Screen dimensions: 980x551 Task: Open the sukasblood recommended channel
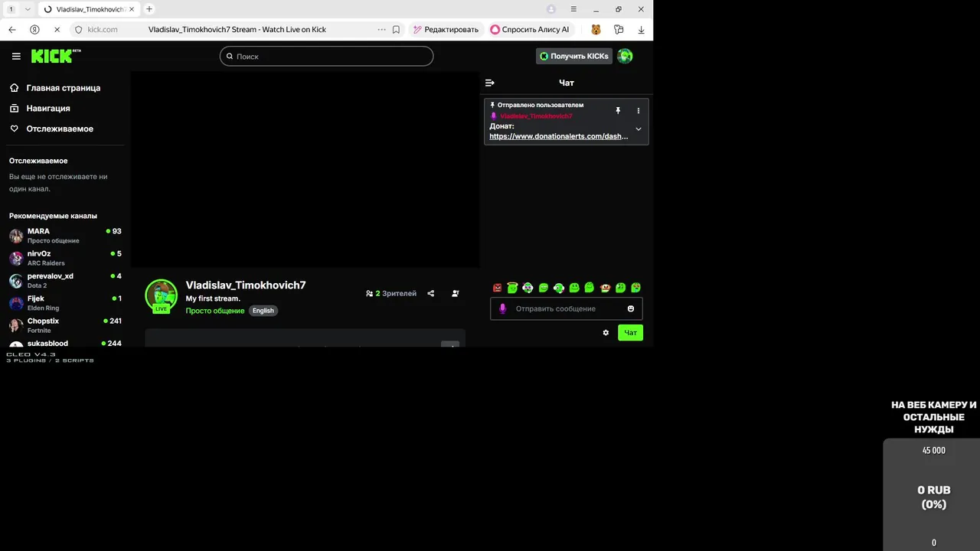pyautogui.click(x=65, y=344)
